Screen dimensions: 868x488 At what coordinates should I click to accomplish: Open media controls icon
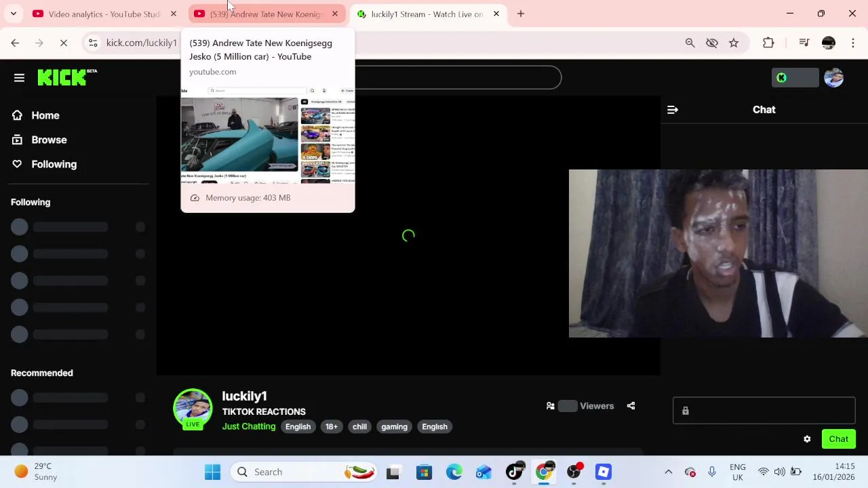[x=804, y=43]
